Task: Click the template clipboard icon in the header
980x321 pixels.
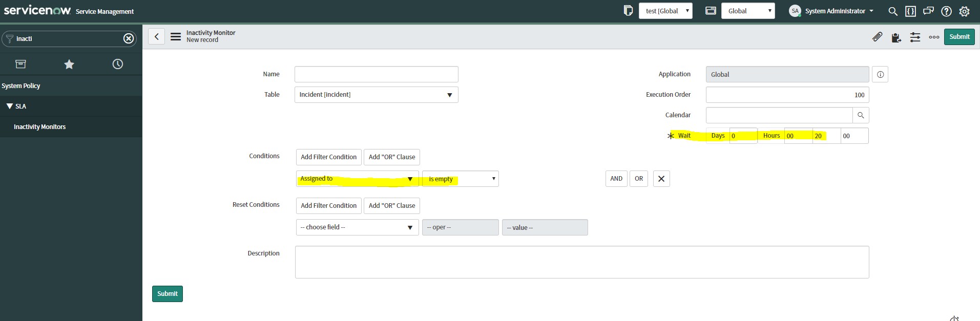Action: tap(896, 37)
